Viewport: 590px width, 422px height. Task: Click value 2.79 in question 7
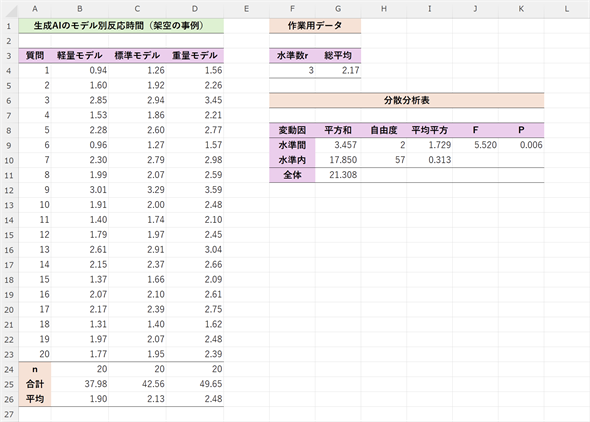(137, 160)
